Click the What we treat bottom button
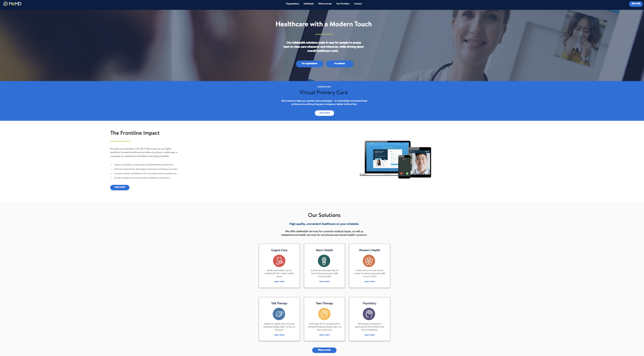The height and width of the screenshot is (356, 644). pos(325,350)
